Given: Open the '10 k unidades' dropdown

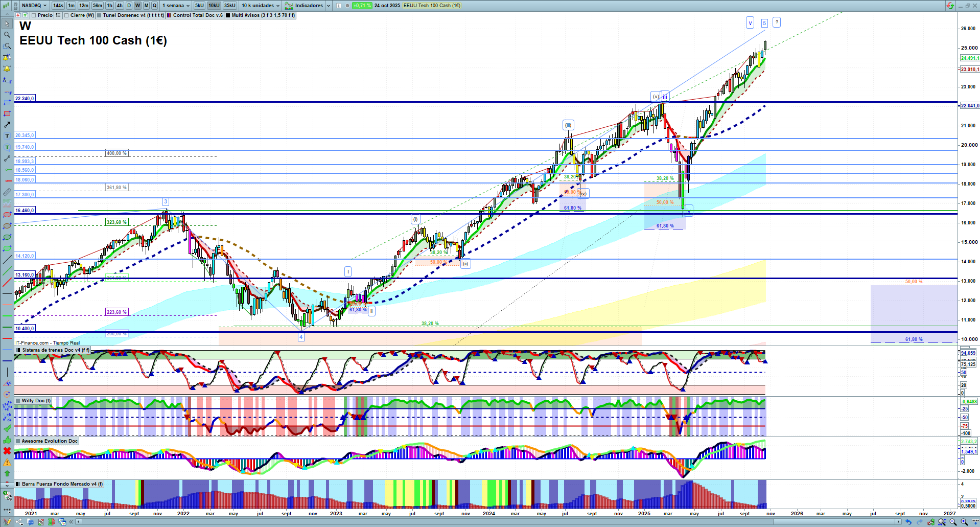Looking at the screenshot, I should tap(261, 6).
